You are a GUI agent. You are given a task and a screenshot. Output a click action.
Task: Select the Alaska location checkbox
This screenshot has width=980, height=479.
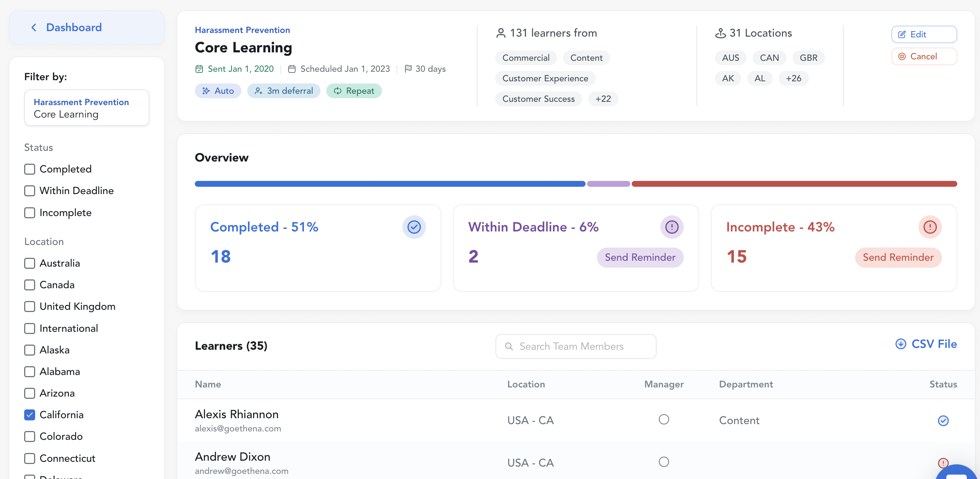click(x=30, y=350)
